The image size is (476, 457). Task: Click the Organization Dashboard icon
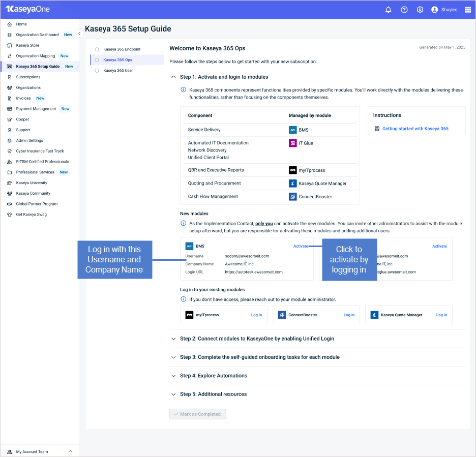10,35
